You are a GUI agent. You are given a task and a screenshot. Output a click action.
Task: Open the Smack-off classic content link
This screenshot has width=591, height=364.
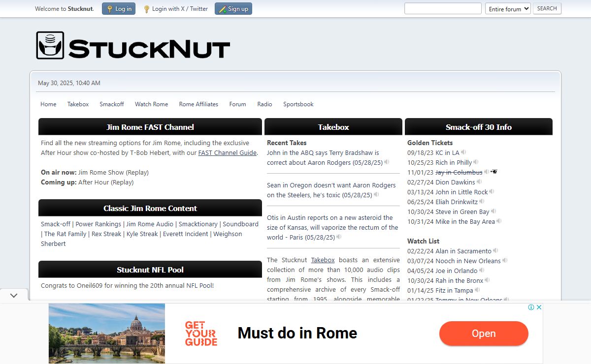coord(56,224)
